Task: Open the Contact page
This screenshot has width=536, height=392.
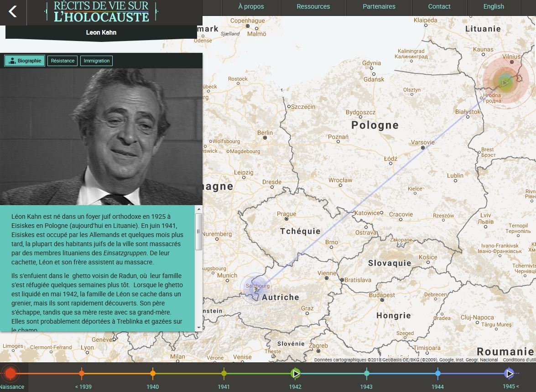Action: click(x=439, y=6)
